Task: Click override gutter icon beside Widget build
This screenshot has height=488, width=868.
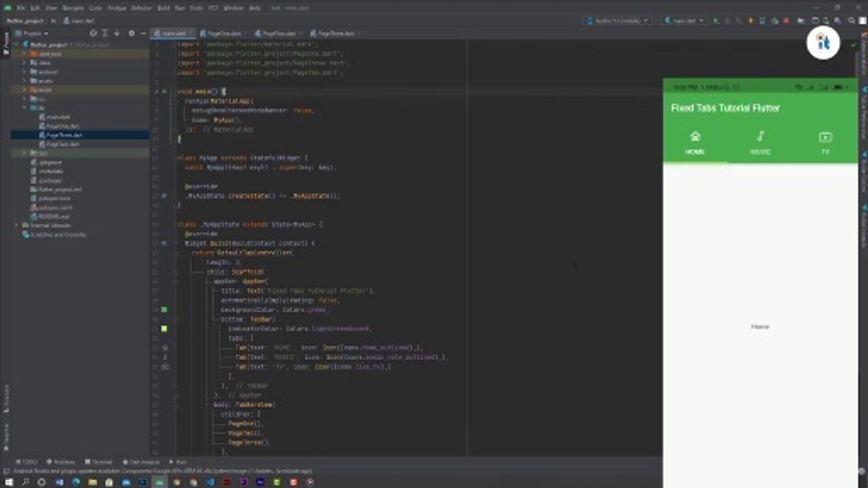Action: [164, 243]
